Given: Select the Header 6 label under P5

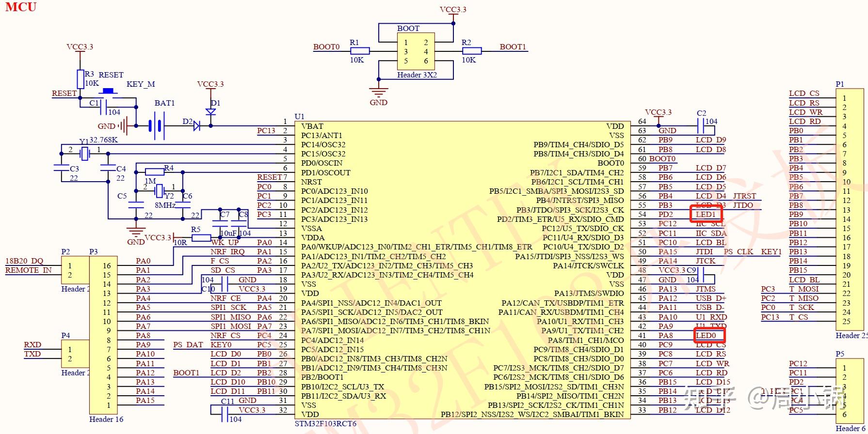Looking at the screenshot, I should [851, 429].
